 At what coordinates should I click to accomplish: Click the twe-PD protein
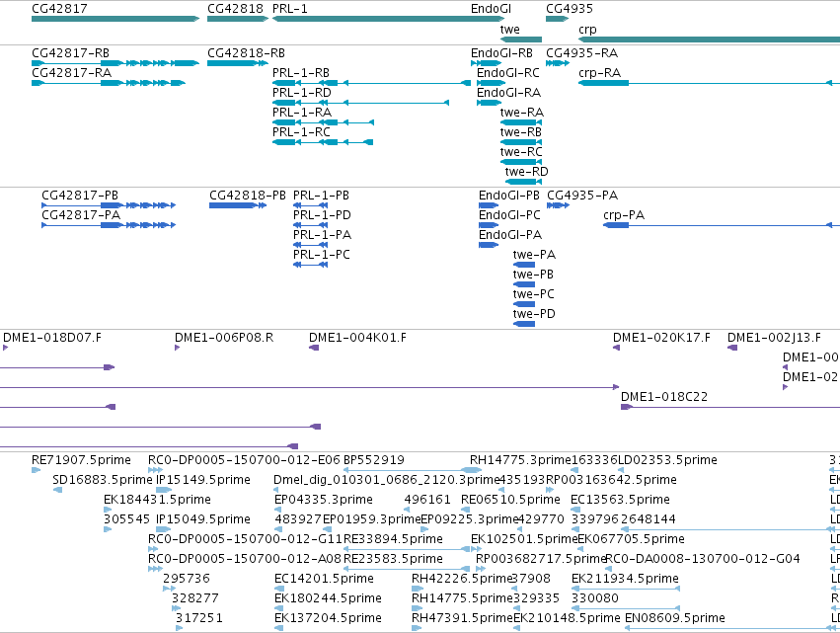coord(524,324)
